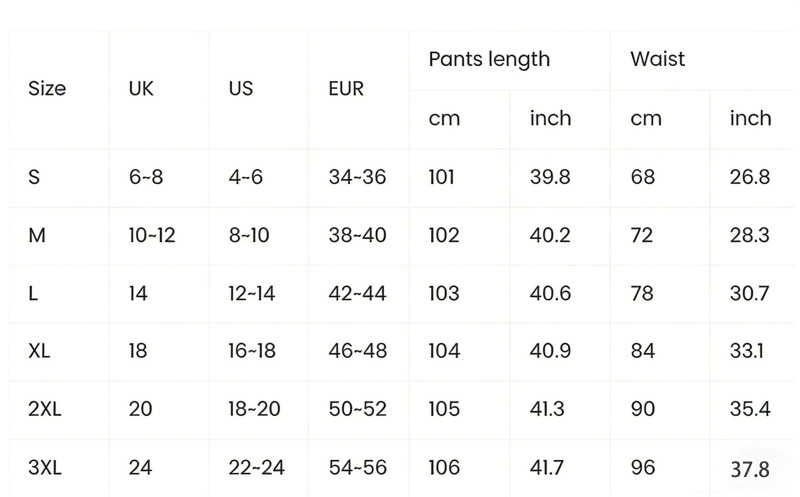Click the Waist header cell

tap(657, 59)
